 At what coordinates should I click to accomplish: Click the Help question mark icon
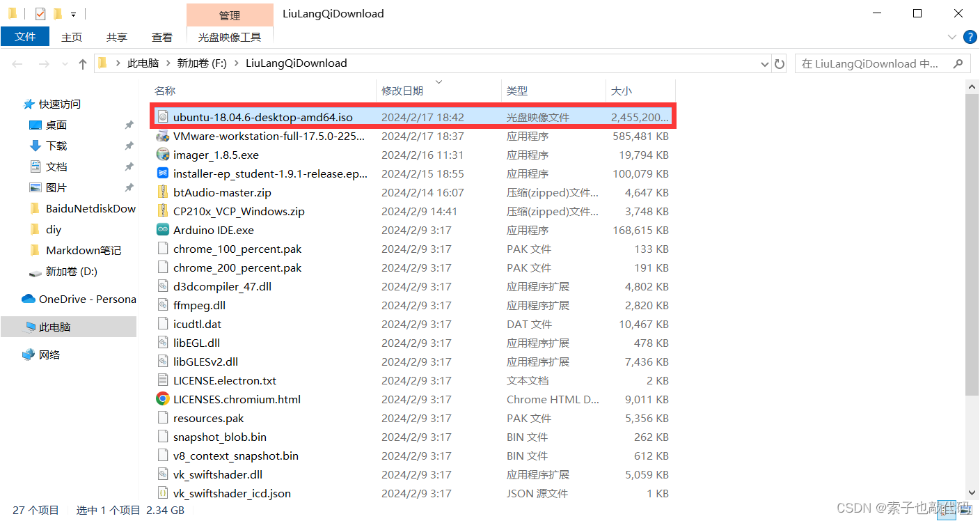point(970,37)
